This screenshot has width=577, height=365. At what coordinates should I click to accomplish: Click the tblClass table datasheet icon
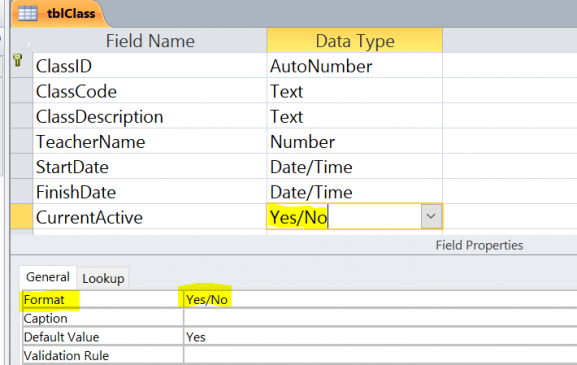click(28, 14)
